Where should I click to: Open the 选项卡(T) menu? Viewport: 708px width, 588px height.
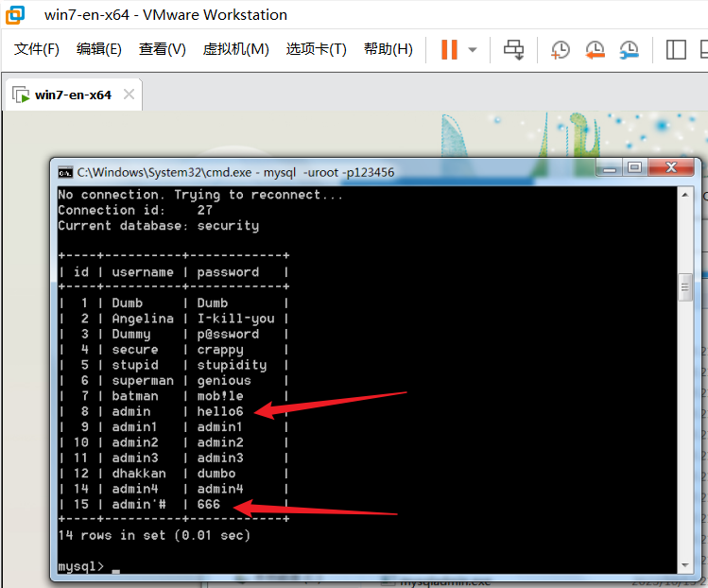316,49
